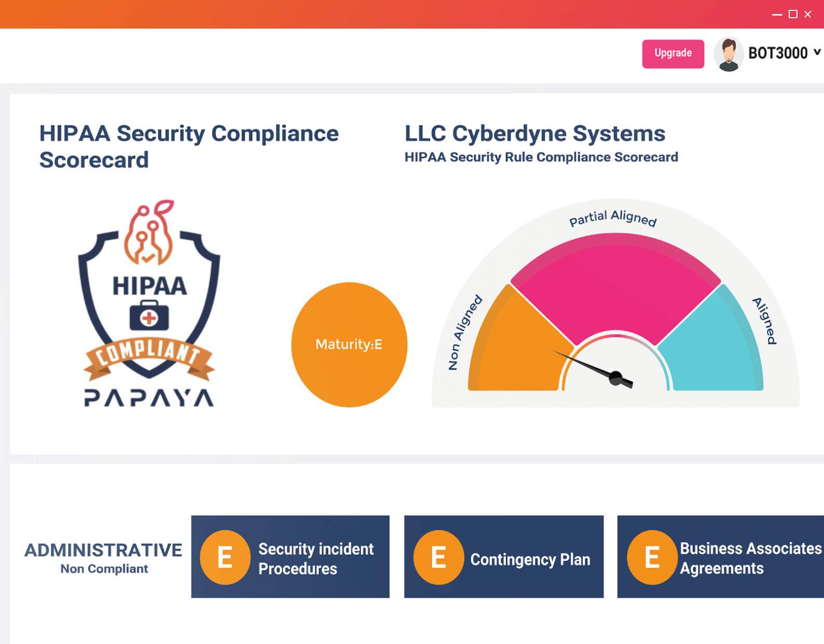Click the Non Aligned gauge label

(x=465, y=333)
